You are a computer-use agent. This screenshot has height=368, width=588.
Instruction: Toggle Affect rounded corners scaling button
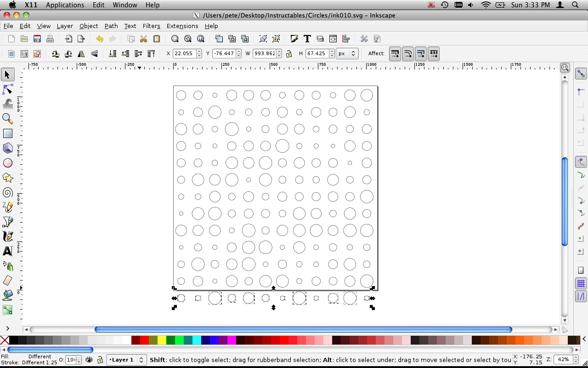click(x=408, y=53)
